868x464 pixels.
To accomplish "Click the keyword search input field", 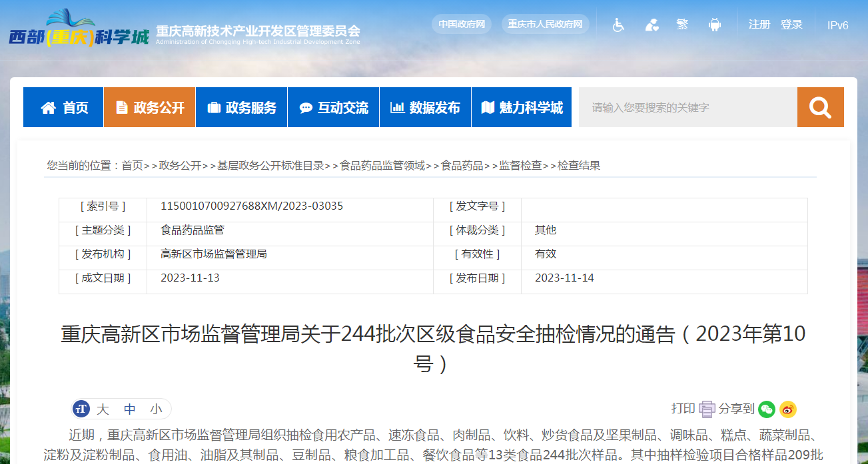I will coord(687,107).
